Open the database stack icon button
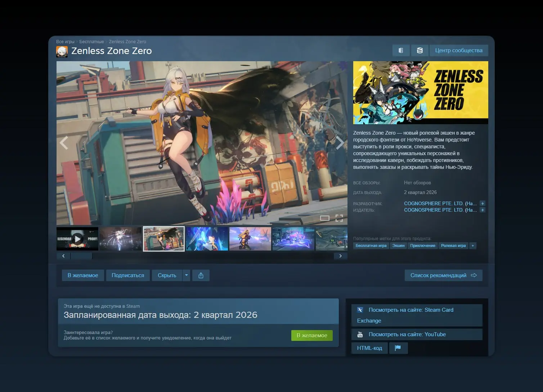 [x=420, y=50]
